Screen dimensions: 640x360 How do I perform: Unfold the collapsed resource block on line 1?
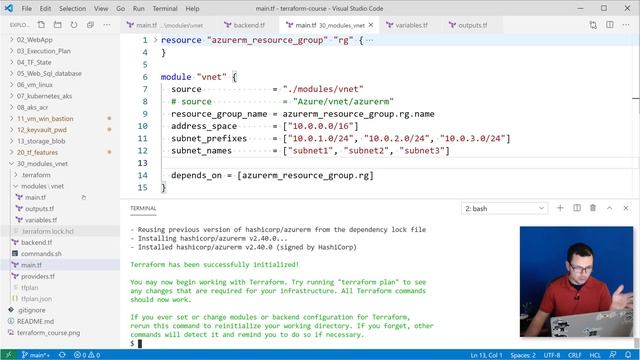pos(156,40)
